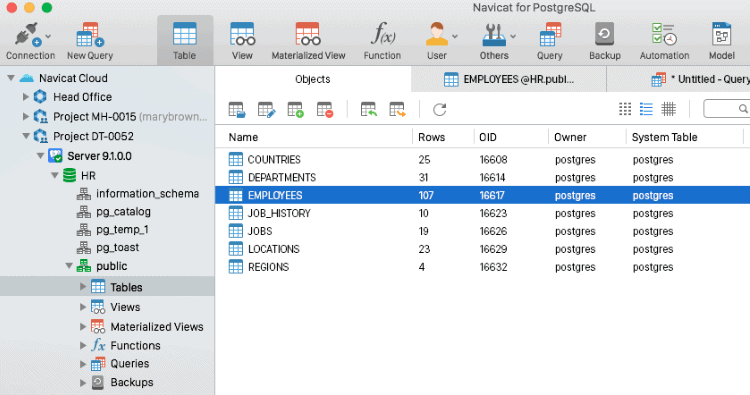Collapse the Server 9.1.0.0 node
Image resolution: width=750 pixels, height=395 pixels.
tap(41, 155)
